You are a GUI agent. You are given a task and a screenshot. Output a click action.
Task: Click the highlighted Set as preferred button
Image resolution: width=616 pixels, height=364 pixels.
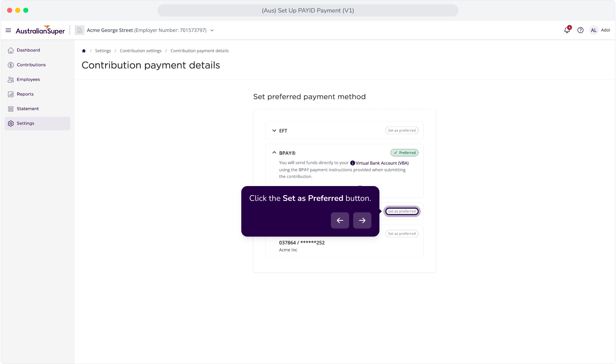(x=402, y=211)
